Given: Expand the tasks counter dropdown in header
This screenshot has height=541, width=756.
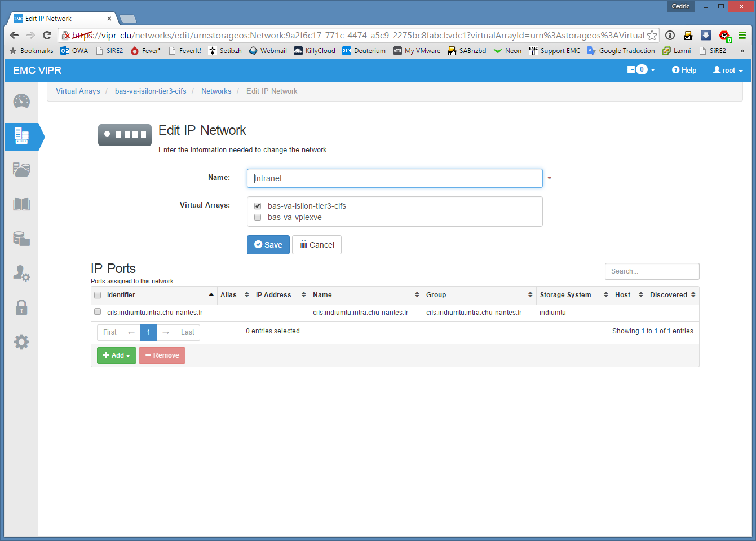Looking at the screenshot, I should point(641,70).
